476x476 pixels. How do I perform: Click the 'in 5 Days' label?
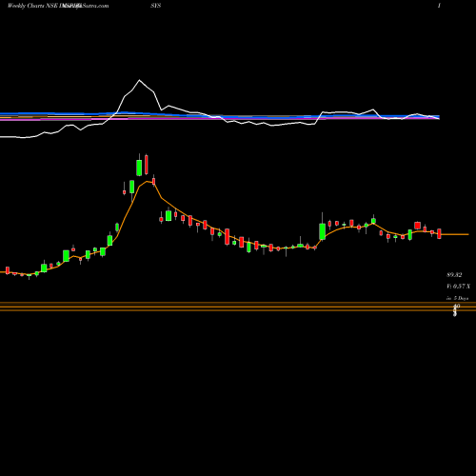coord(457,298)
